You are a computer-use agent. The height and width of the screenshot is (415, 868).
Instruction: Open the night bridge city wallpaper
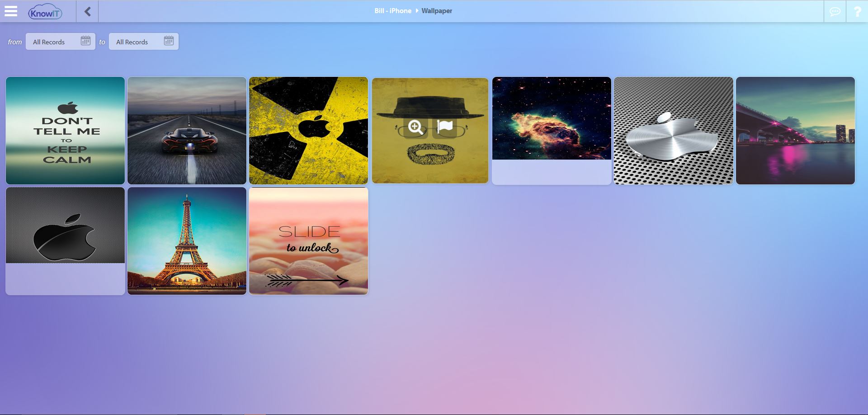pos(795,131)
